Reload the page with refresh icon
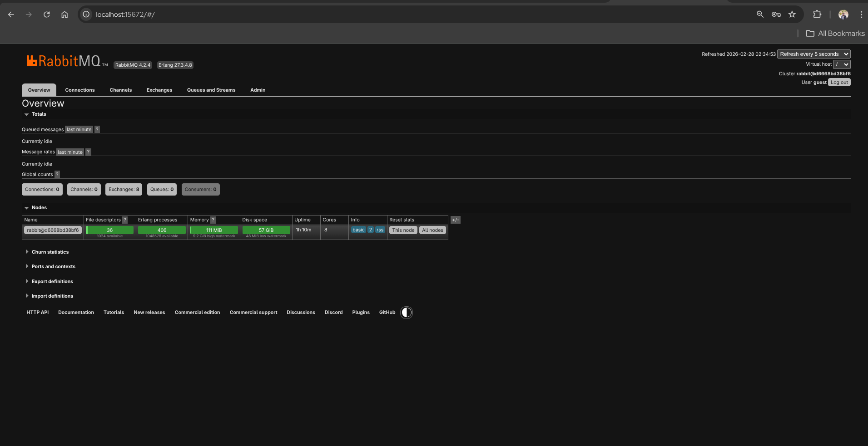Screen dimensions: 868x446 click(46, 15)
